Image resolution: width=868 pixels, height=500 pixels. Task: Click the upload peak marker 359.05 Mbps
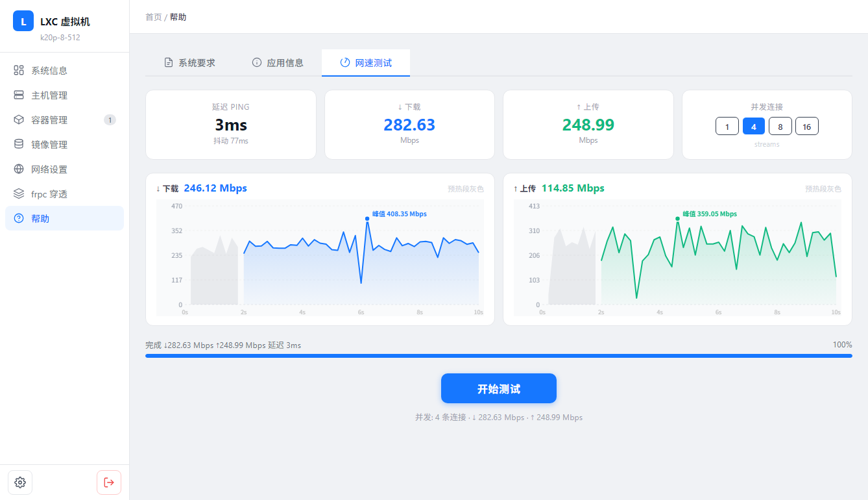(677, 219)
